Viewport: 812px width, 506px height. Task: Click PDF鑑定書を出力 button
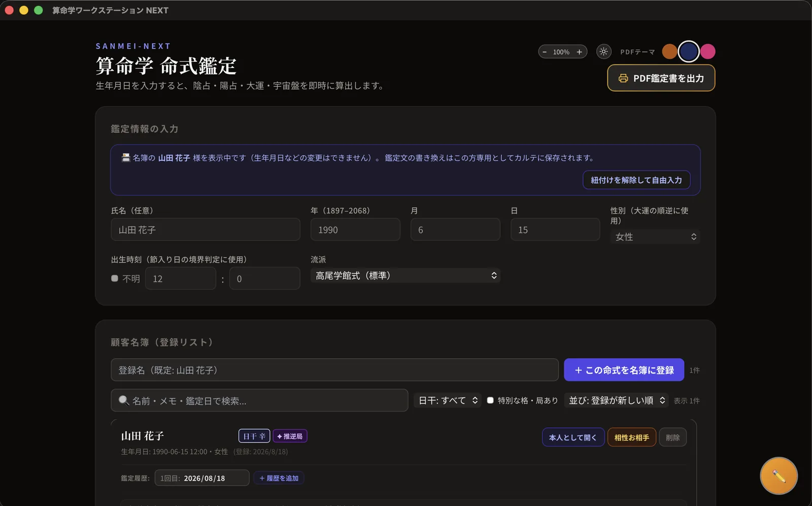(661, 78)
